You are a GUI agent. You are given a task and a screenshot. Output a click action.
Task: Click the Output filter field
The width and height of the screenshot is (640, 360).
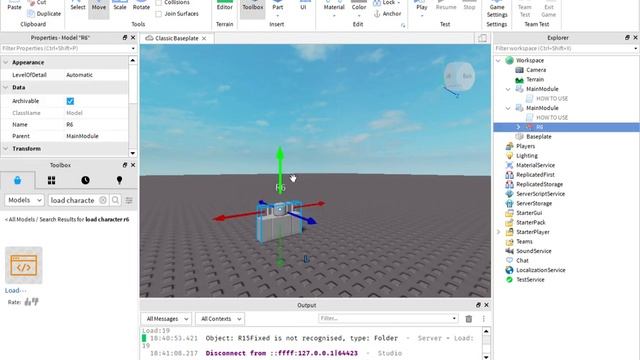pos(388,318)
